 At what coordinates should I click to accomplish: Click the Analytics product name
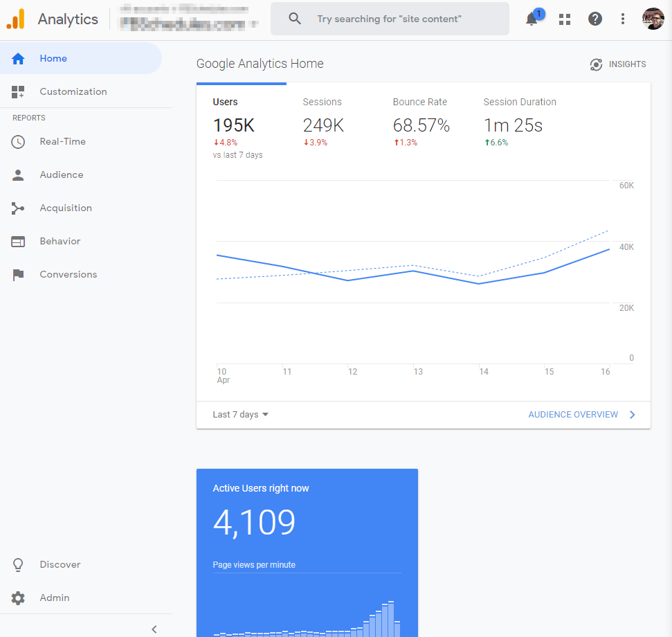[68, 19]
